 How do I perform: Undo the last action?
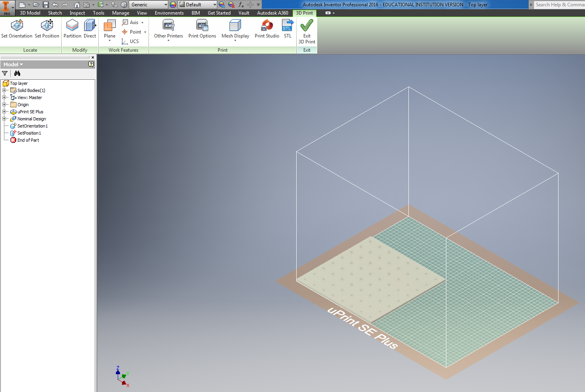click(55, 5)
